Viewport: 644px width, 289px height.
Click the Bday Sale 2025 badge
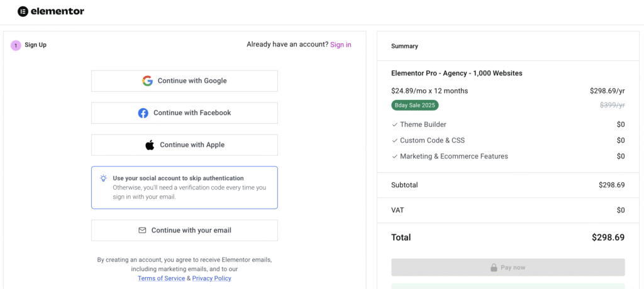415,105
